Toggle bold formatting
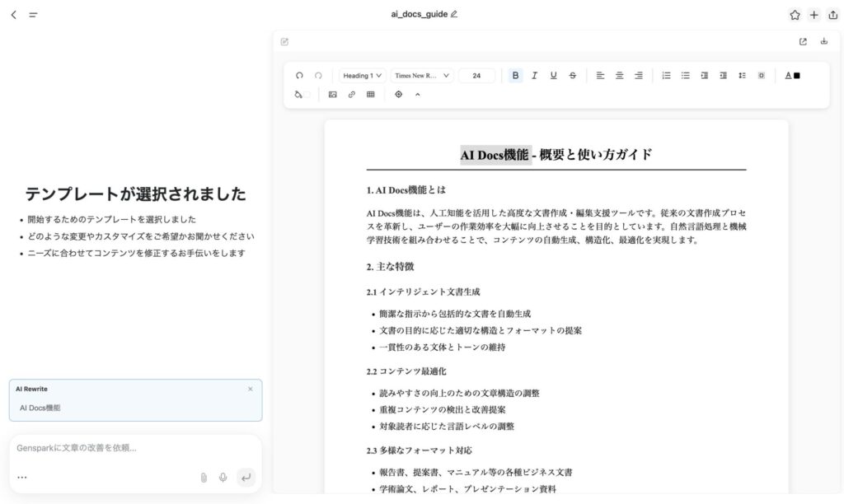The image size is (844, 504). 515,76
